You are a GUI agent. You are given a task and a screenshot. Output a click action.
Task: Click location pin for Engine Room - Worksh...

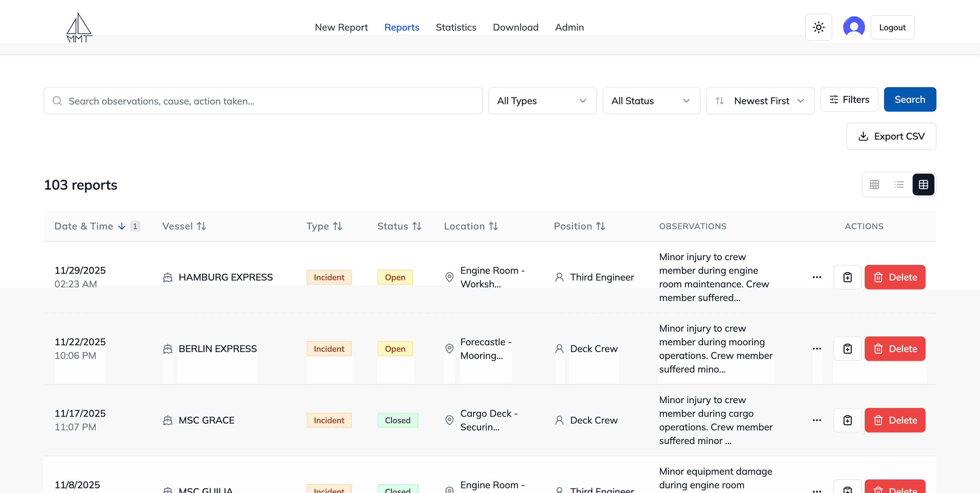click(449, 277)
